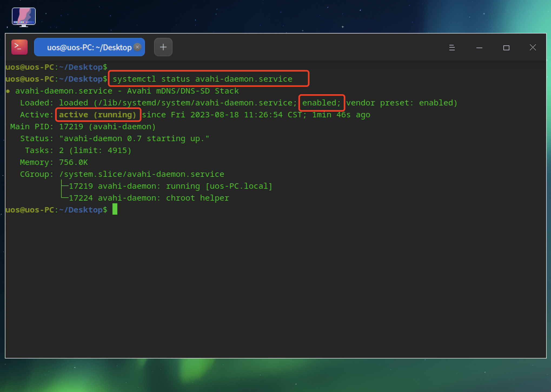The image size is (551, 392).
Task: Close the uos@uos-PC tab via its x
Action: click(137, 47)
